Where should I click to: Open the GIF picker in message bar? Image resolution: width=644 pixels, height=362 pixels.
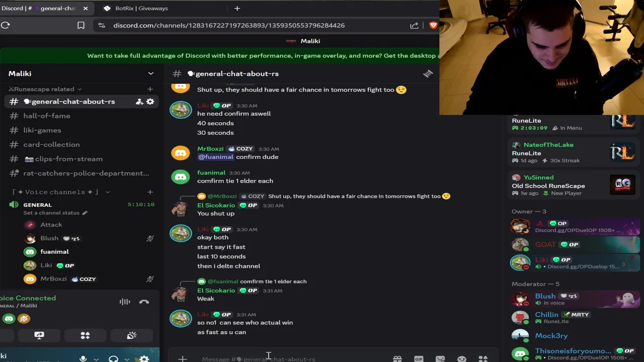click(x=419, y=359)
